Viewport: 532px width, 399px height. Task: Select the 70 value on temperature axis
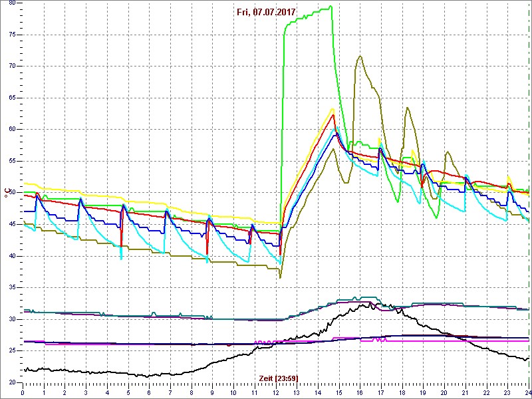tap(13, 66)
